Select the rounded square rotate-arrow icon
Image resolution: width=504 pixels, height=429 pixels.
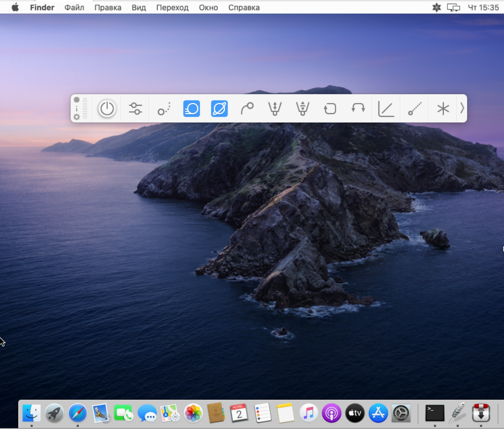(x=330, y=109)
